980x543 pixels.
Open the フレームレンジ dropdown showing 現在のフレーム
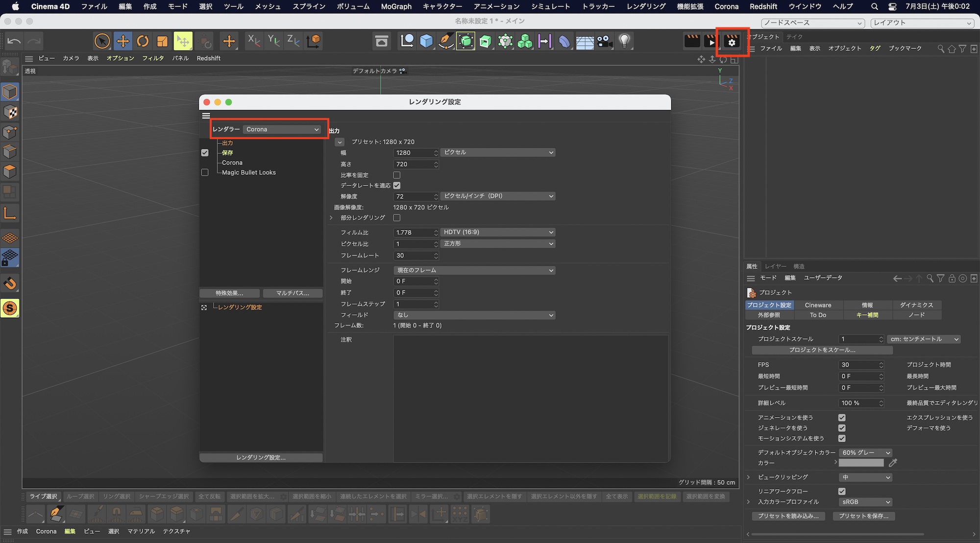point(474,270)
